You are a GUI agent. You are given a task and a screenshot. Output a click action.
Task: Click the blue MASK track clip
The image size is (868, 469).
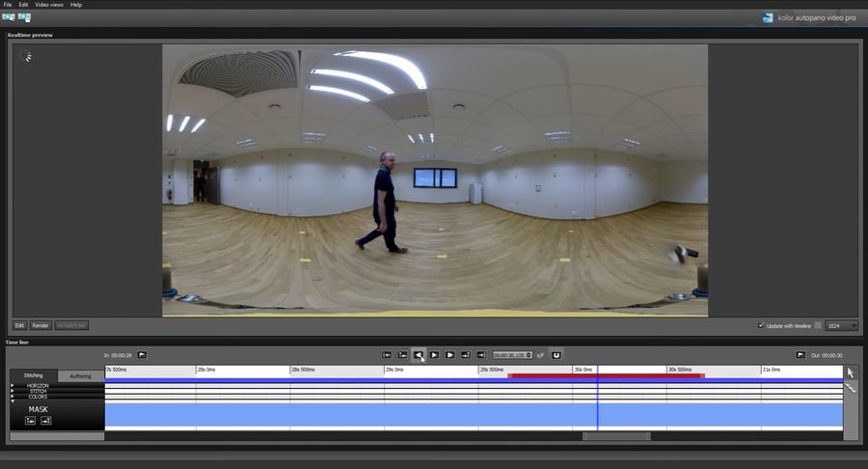(x=474, y=415)
